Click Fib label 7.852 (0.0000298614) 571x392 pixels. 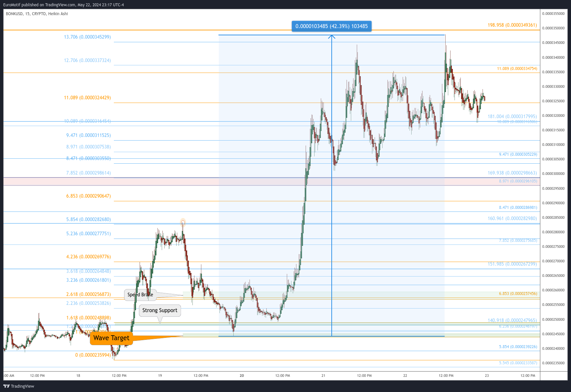pyautogui.click(x=88, y=173)
